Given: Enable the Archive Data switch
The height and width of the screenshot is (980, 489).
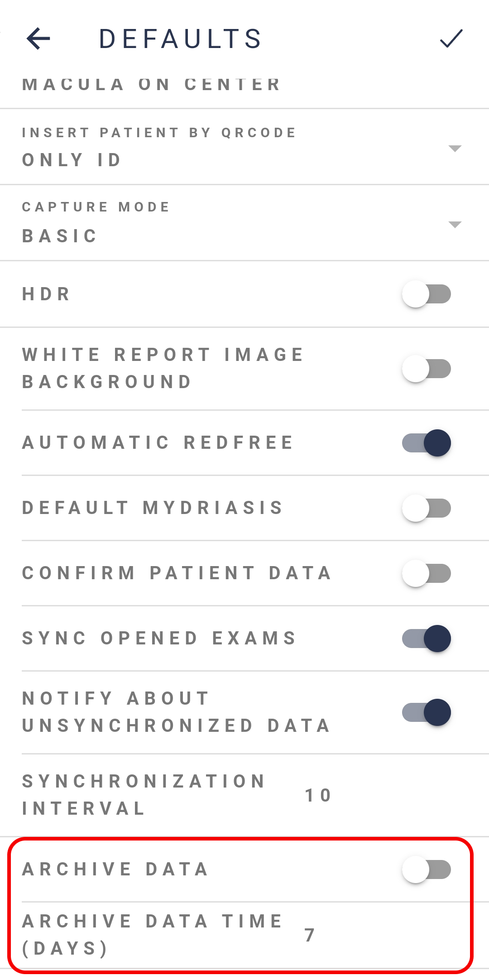Looking at the screenshot, I should (427, 870).
